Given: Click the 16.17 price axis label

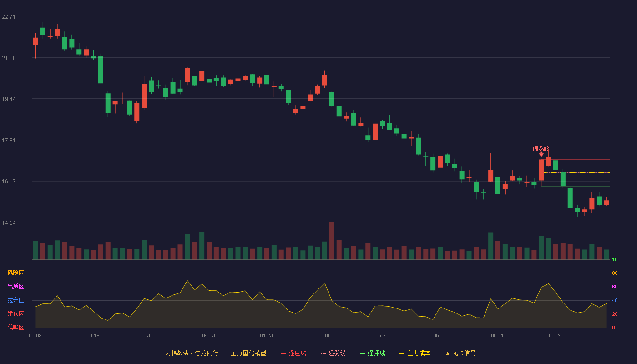Looking at the screenshot, I should click(9, 181).
